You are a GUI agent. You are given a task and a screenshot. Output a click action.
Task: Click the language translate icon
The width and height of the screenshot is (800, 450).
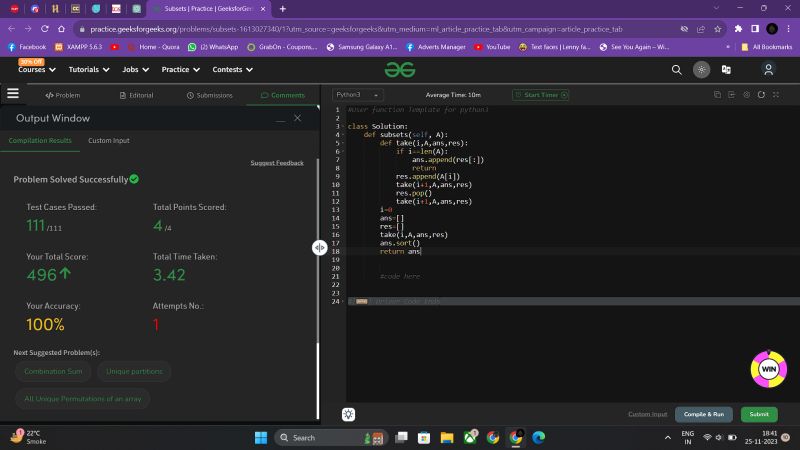[726, 70]
